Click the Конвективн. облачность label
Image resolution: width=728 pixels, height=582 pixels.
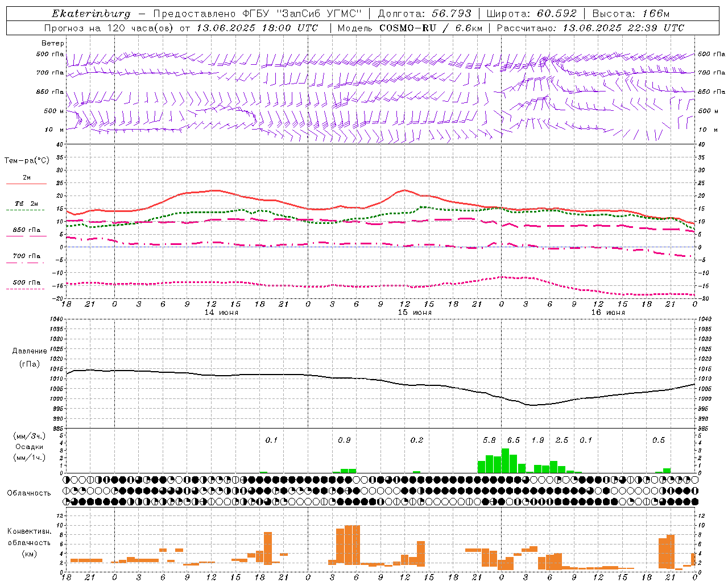click(30, 542)
